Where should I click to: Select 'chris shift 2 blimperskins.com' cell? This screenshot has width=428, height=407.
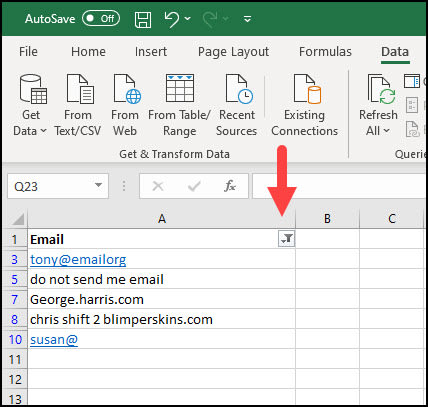coord(162,319)
